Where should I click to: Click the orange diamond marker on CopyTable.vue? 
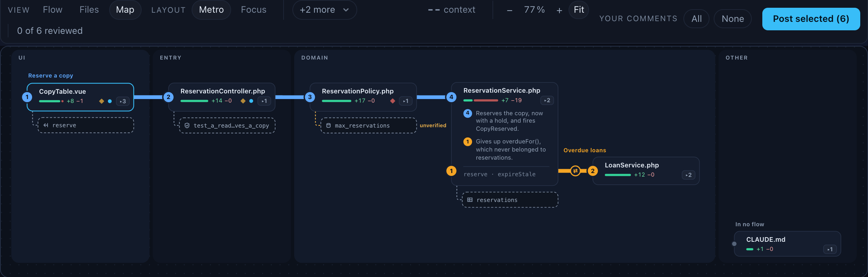[x=101, y=101]
